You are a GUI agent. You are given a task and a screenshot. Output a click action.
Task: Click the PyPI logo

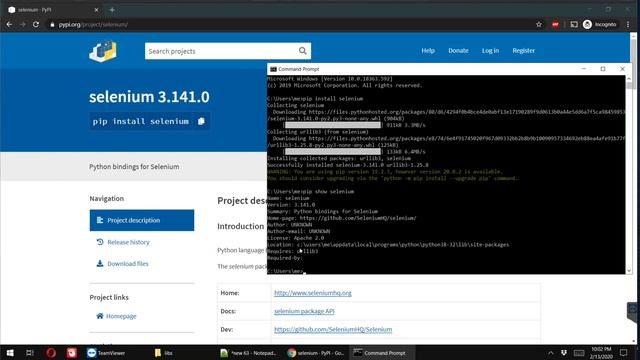point(103,51)
